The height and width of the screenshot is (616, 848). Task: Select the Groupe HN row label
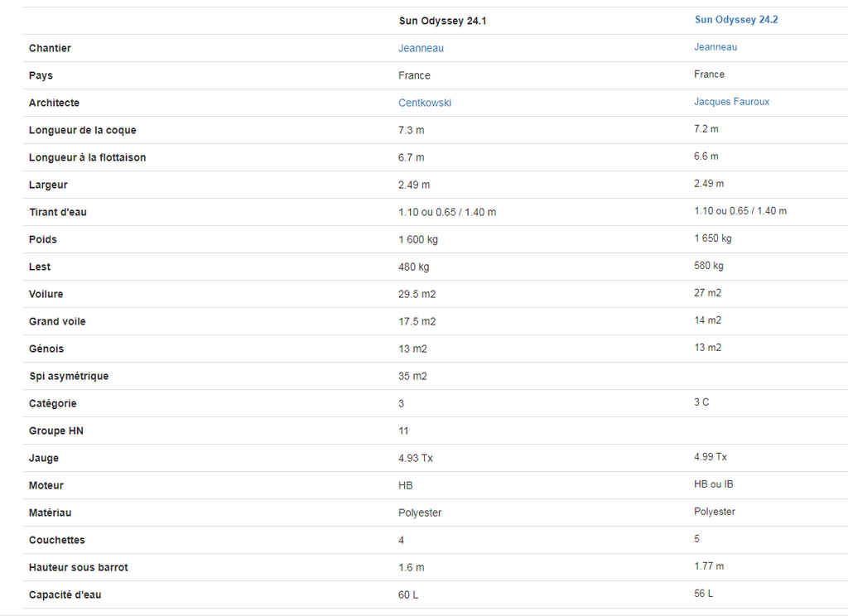(56, 431)
